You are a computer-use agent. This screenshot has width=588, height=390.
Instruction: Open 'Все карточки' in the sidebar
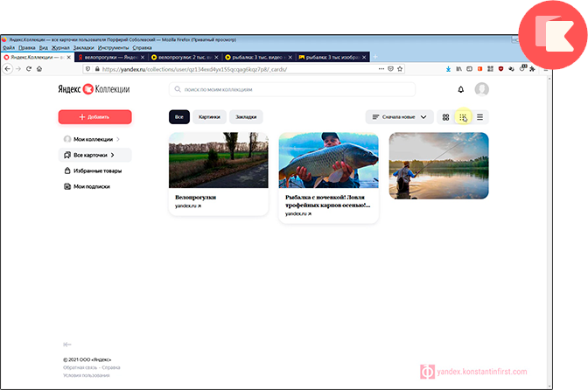tap(94, 155)
